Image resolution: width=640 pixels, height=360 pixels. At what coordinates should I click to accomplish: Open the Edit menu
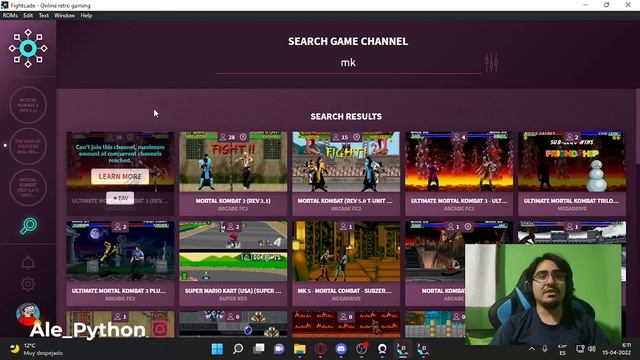coord(28,16)
